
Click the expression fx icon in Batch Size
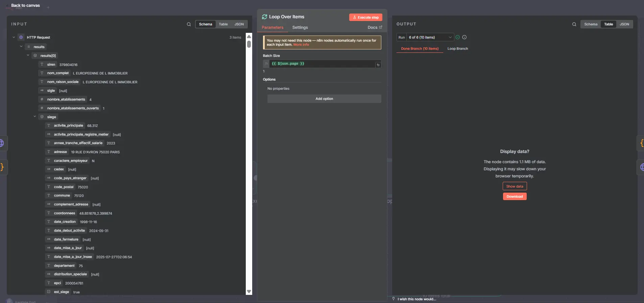[x=266, y=64]
